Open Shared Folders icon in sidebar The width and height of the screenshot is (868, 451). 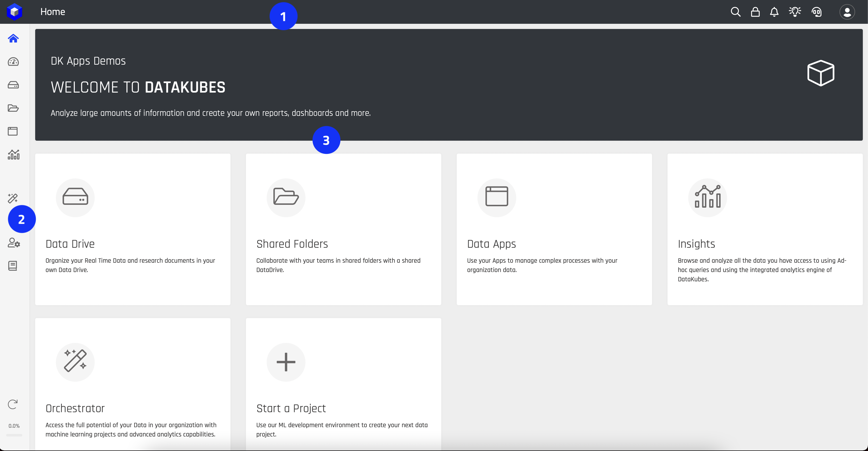pyautogui.click(x=13, y=108)
